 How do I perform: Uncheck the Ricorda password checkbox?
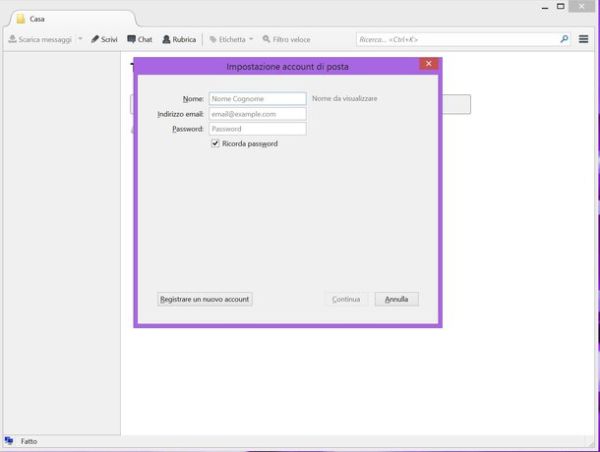point(215,143)
